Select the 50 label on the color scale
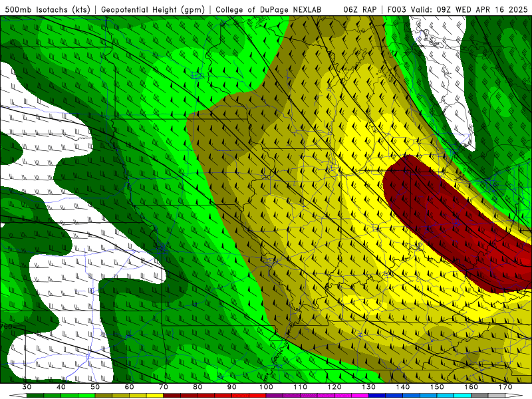Viewport: 532px width, 399px height. pos(95,387)
